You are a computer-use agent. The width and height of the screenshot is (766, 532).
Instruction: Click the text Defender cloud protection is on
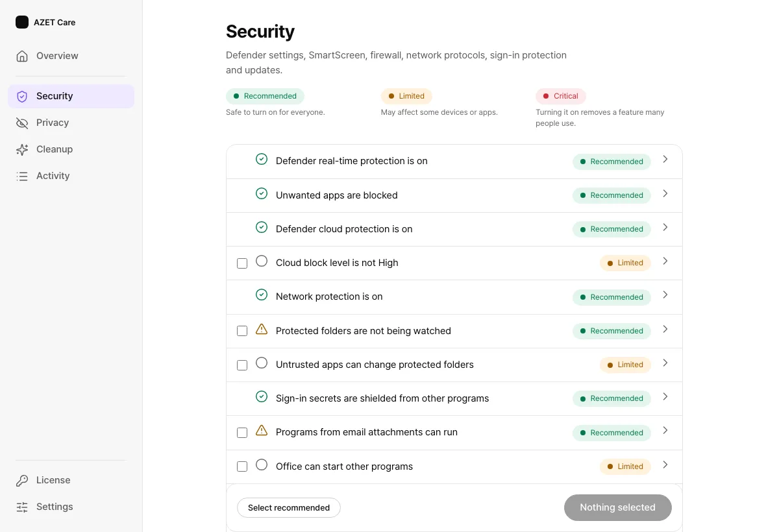(344, 230)
